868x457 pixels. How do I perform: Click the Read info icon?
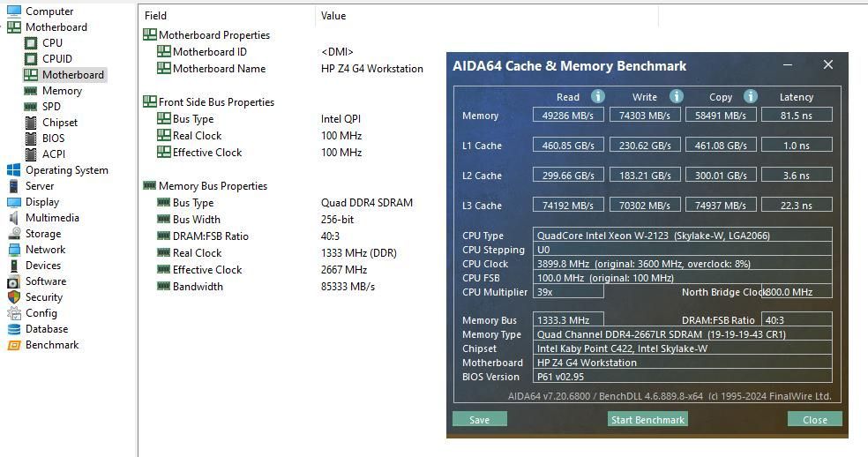(x=597, y=96)
